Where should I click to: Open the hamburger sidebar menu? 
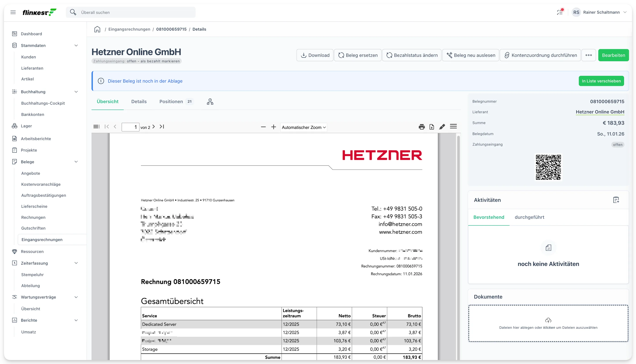pos(13,12)
